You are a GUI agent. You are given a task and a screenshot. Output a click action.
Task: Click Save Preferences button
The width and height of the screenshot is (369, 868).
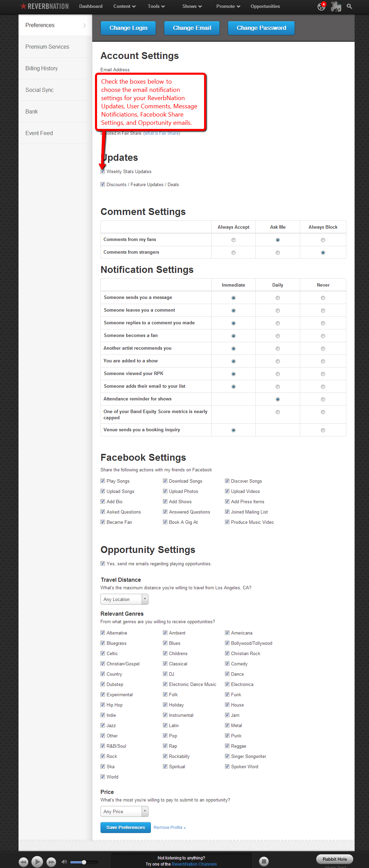click(x=126, y=827)
